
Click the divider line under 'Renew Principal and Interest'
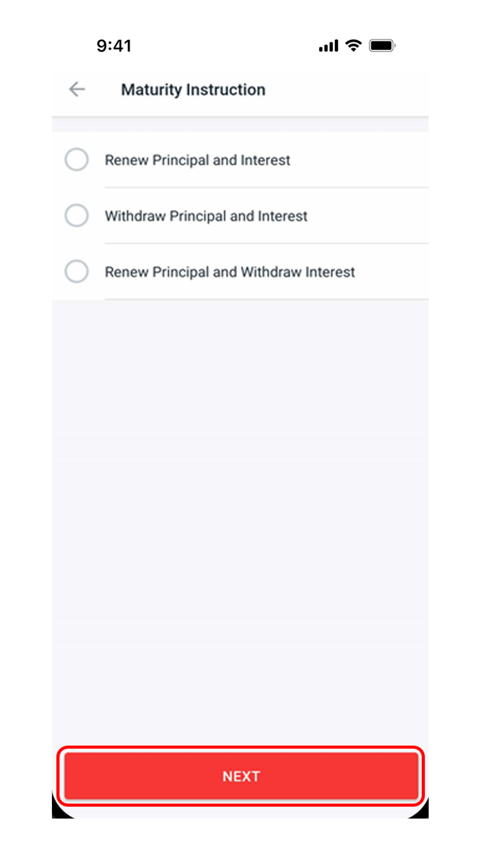pos(267,187)
